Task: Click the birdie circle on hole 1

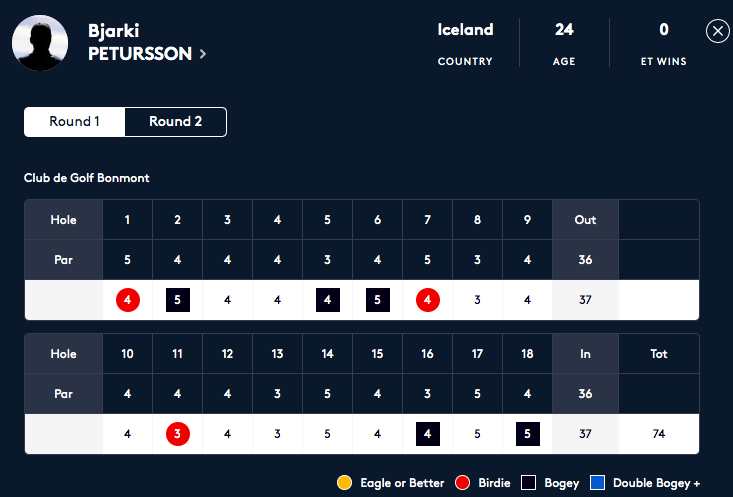Action: click(x=128, y=300)
